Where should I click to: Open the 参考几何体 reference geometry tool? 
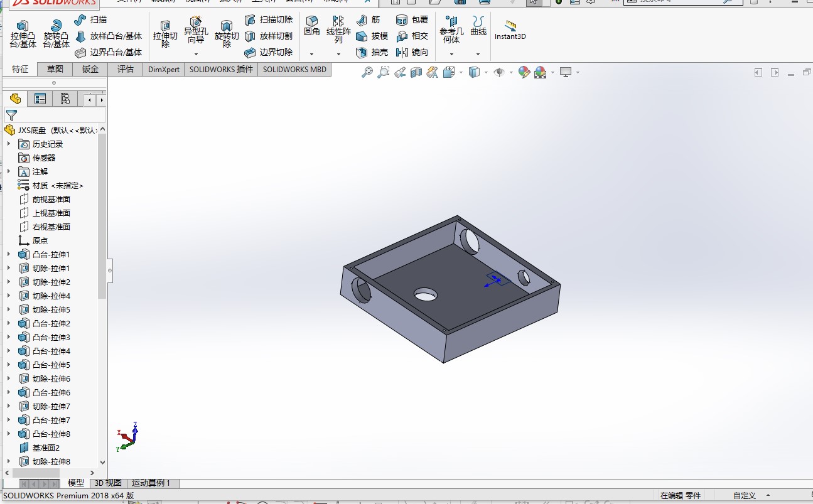point(451,30)
